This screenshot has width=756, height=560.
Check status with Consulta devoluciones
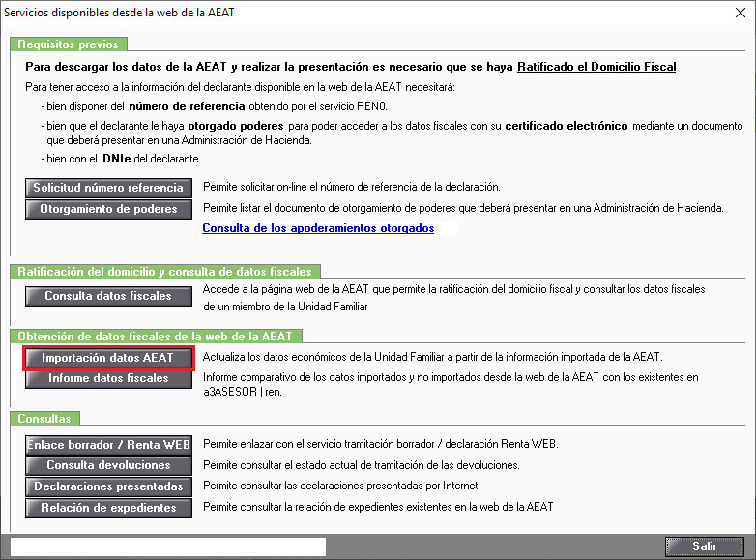pos(108,466)
